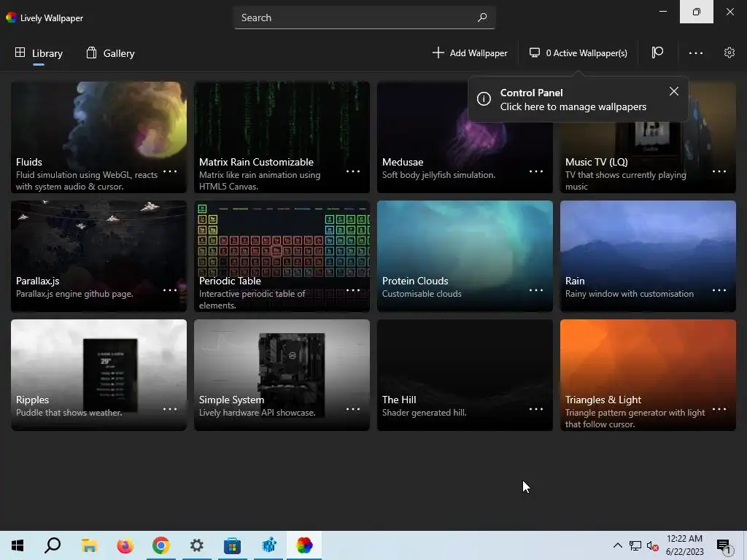Open the Active Wallpaper(s) control panel
Screen dimensions: 747x560
[x=578, y=52]
